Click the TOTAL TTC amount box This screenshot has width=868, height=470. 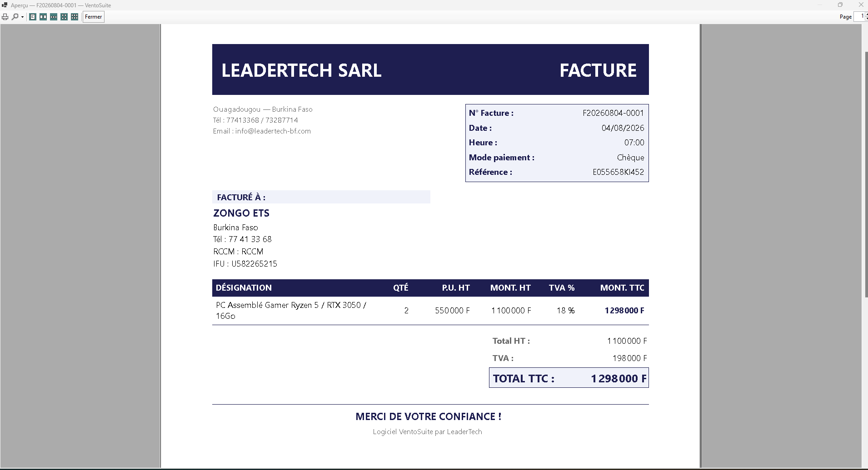click(569, 378)
